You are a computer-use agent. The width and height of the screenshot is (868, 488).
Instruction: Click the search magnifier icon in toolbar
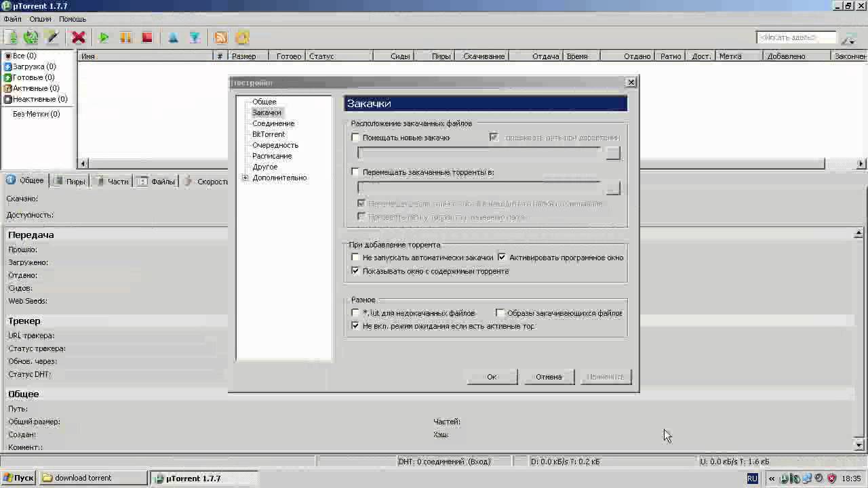click(x=848, y=38)
